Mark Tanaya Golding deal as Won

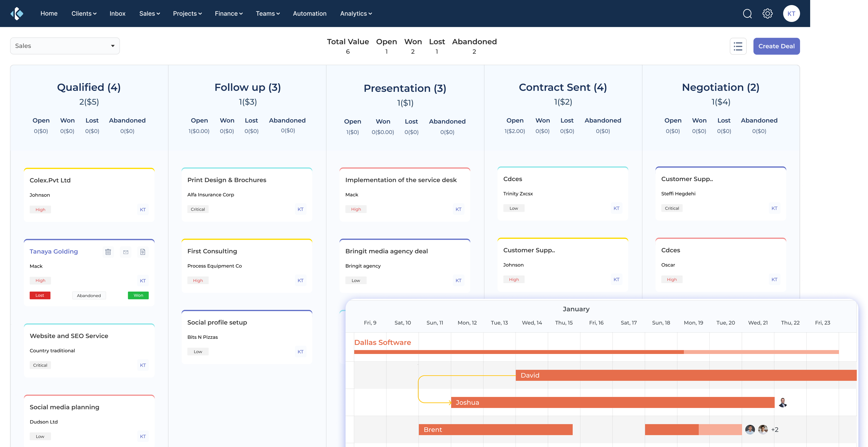click(138, 295)
